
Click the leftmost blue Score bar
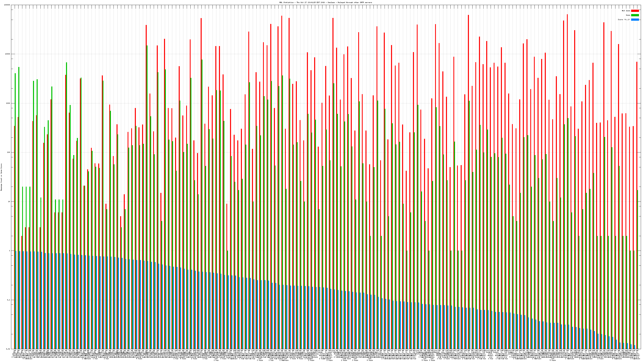click(16, 300)
